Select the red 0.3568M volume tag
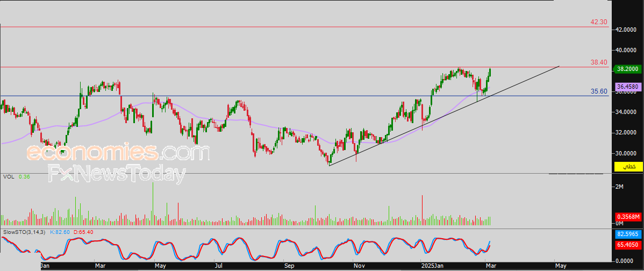Viewport: 644px width, 271px height. (x=629, y=216)
